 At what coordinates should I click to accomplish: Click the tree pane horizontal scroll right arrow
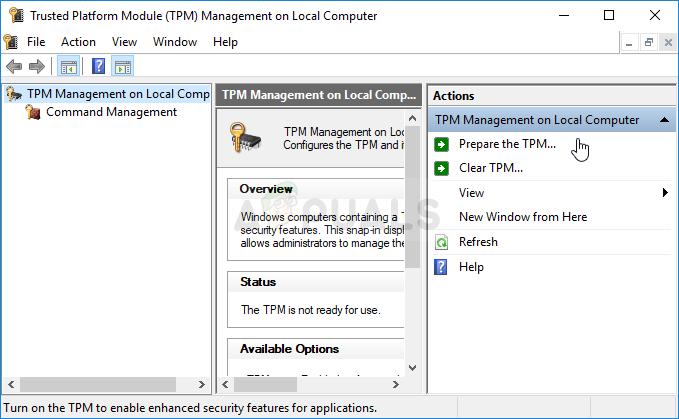pos(201,384)
